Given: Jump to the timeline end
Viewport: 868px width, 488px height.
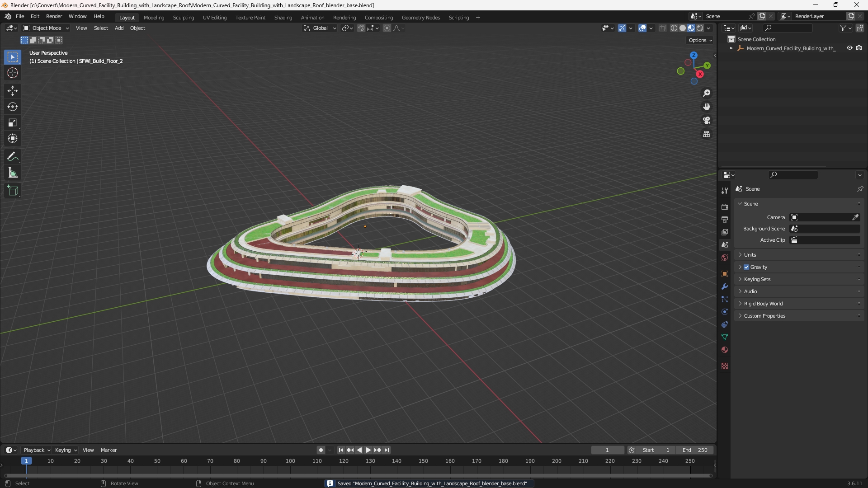Looking at the screenshot, I should 387,450.
